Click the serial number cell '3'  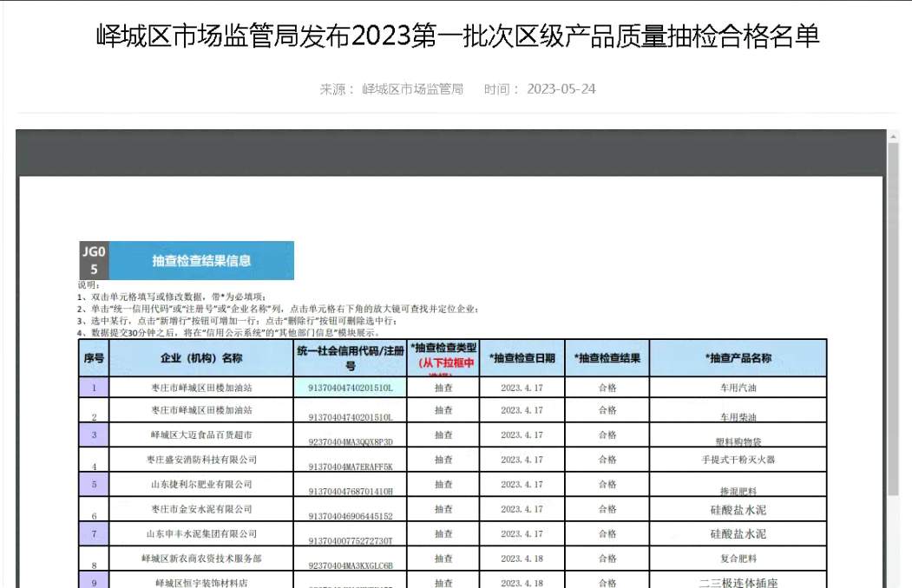tap(94, 434)
